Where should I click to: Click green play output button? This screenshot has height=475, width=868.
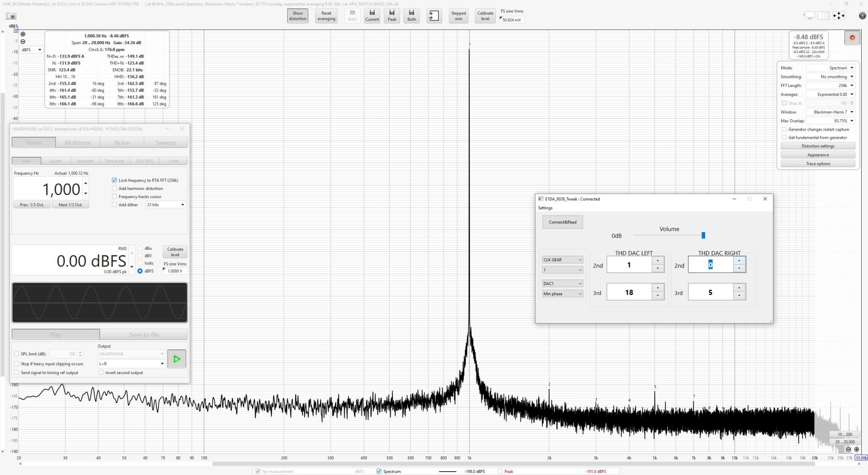click(177, 359)
